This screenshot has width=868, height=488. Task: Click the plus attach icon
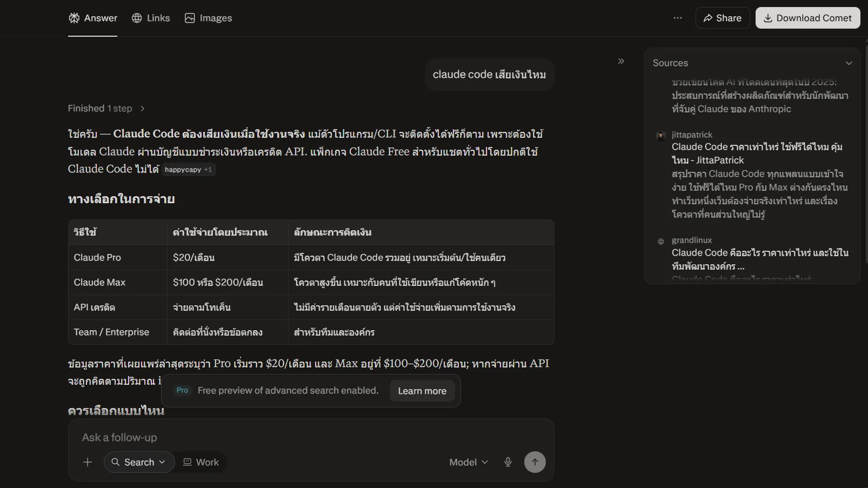tap(88, 462)
